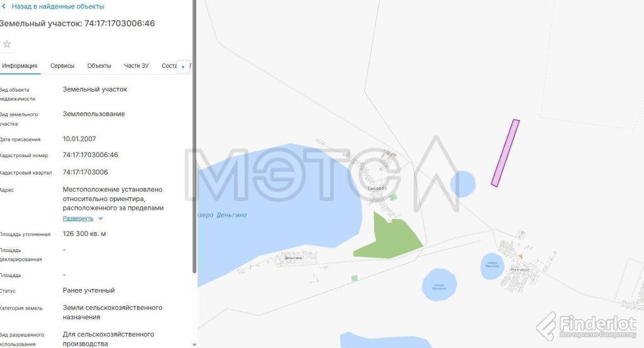Expand full address with Развернуть link
Image resolution: width=644 pixels, height=348 pixels.
[78, 219]
